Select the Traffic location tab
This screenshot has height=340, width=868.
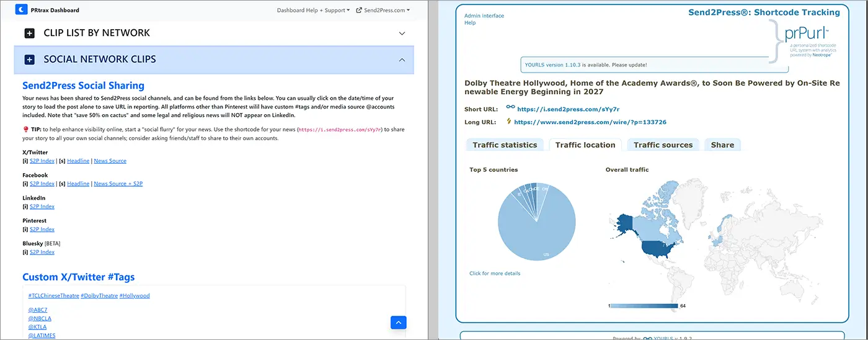click(585, 145)
